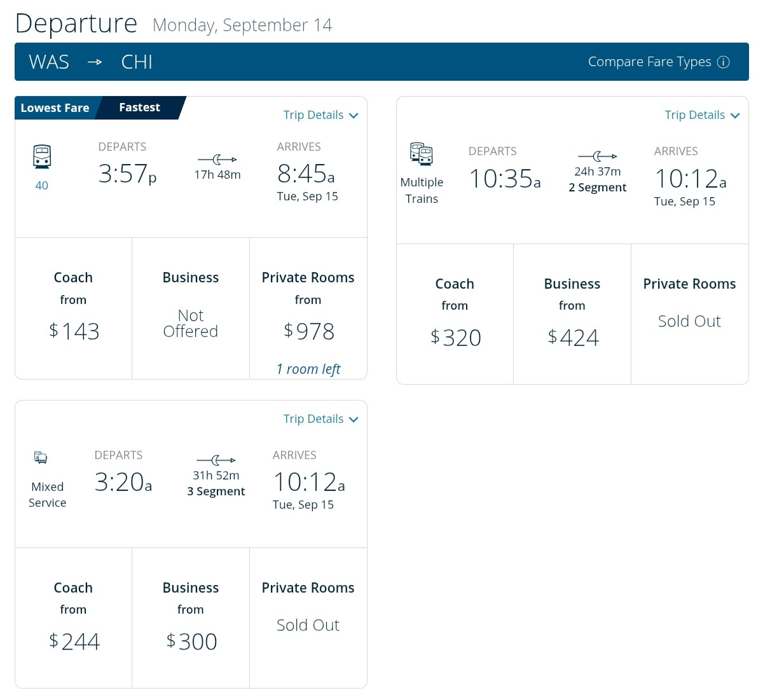Click the Mixed Service icon
Image resolution: width=763 pixels, height=700 pixels.
tap(41, 457)
